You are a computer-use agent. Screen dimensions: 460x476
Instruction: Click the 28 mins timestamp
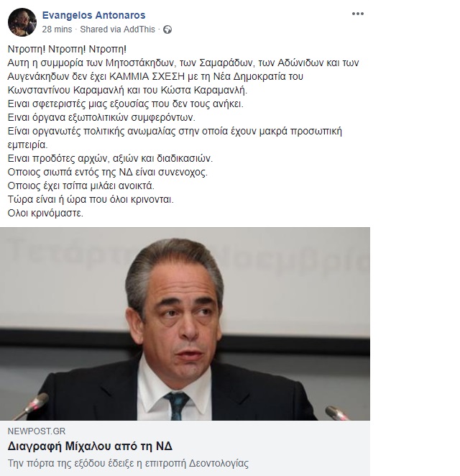coord(57,29)
